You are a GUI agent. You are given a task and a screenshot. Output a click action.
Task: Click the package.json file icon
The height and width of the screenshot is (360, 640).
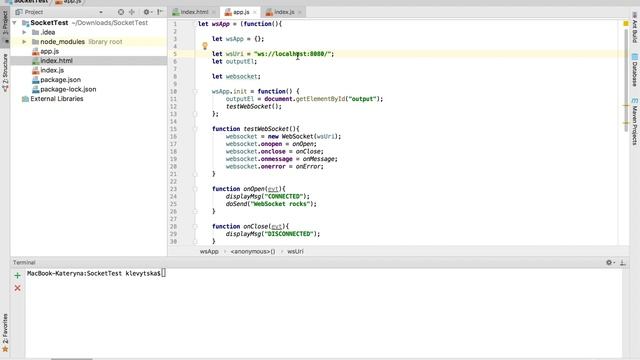(36, 80)
